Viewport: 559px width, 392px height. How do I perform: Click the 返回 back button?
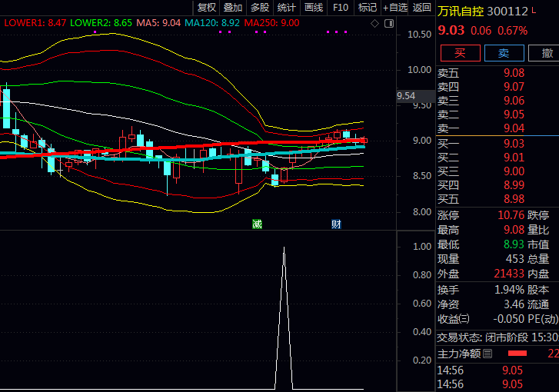(x=421, y=8)
